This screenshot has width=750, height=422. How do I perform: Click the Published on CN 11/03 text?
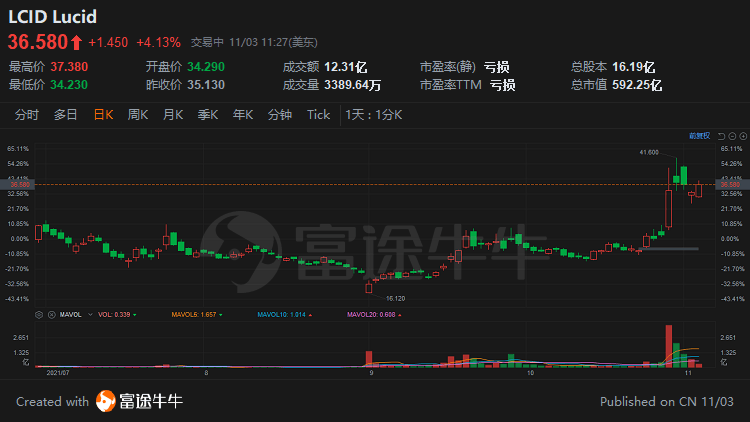[x=667, y=401]
